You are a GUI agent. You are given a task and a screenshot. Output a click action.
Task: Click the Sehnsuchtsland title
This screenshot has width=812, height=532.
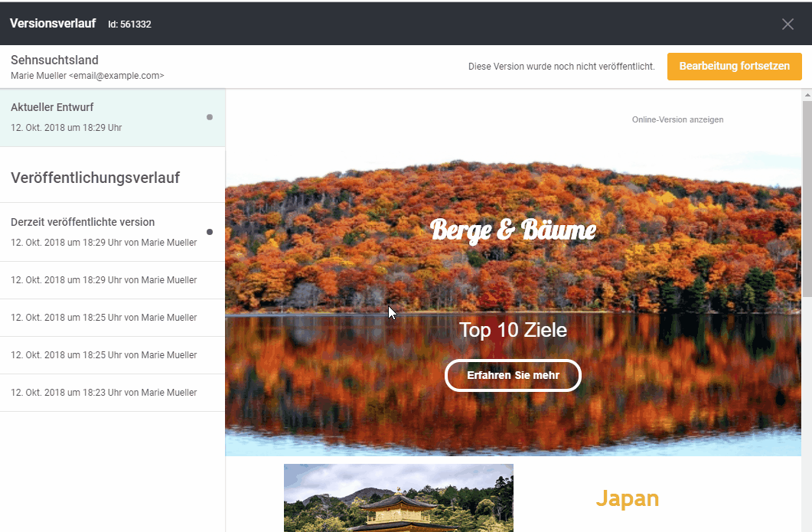coord(54,60)
